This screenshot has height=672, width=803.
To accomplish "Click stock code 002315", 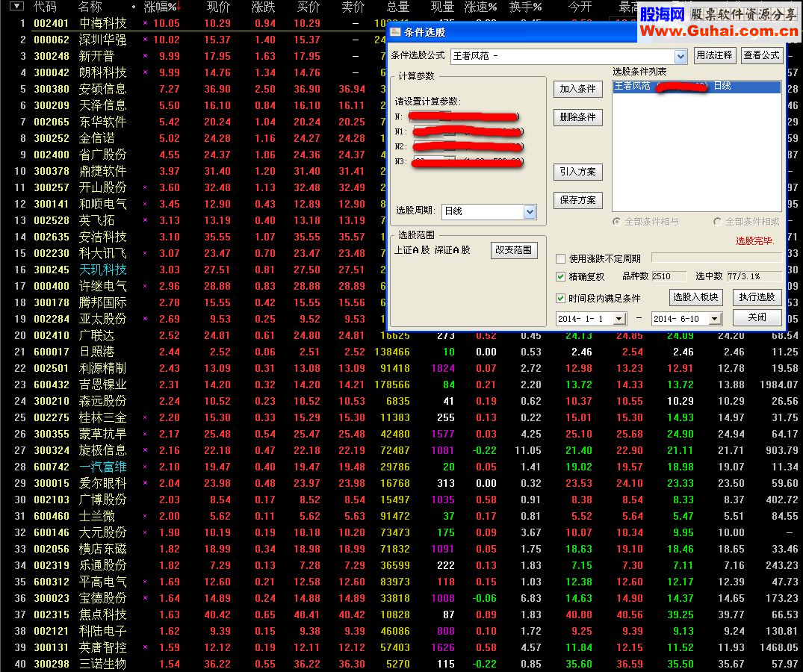I will tap(52, 615).
